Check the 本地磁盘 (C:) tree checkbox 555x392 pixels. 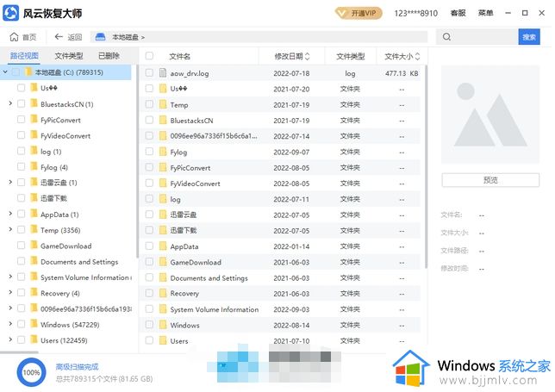[16, 72]
